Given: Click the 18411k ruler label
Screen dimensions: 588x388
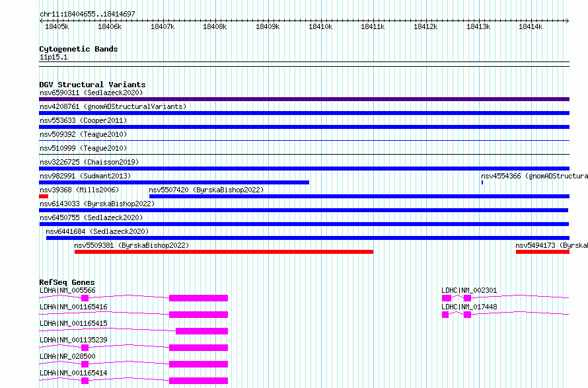Looking at the screenshot, I should (373, 26).
